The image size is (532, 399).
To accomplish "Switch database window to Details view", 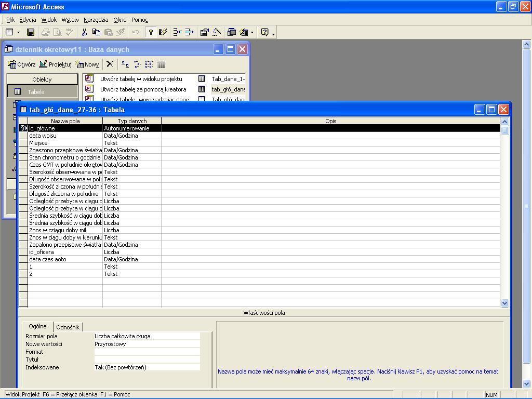I will 161,64.
